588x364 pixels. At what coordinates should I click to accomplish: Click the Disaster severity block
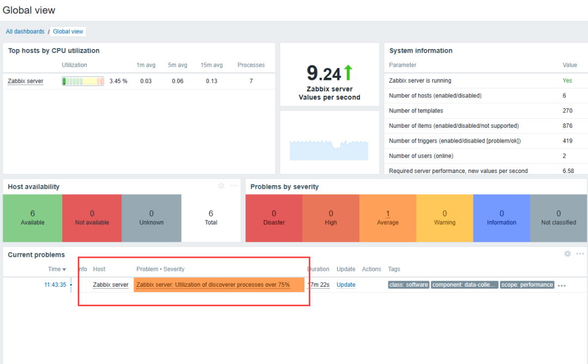pos(274,218)
